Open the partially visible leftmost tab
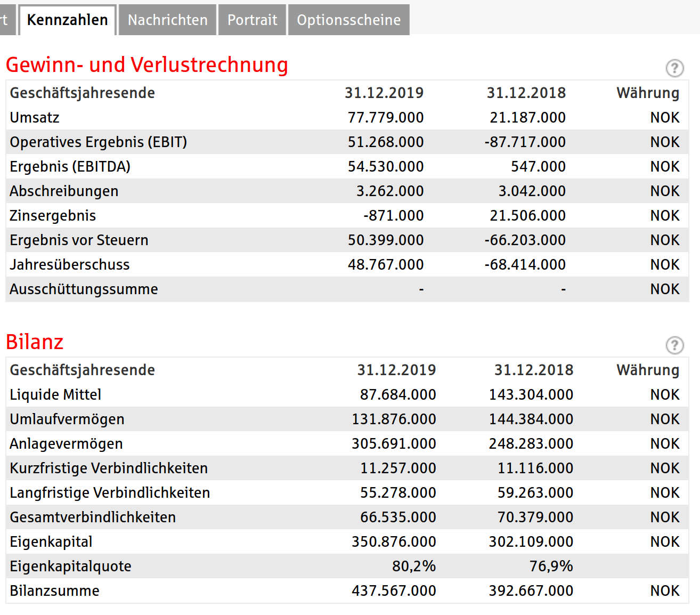 tap(6, 20)
